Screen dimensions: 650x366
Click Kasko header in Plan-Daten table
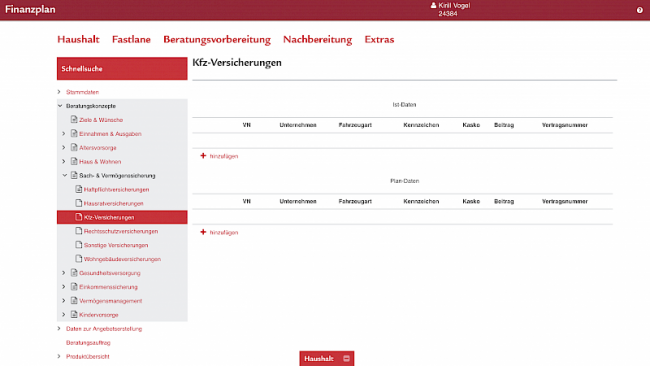click(x=471, y=201)
